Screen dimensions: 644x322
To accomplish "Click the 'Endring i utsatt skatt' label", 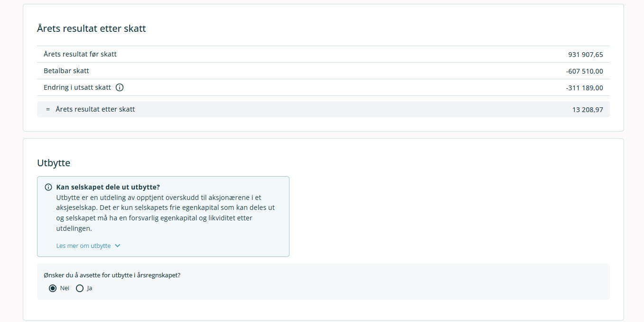I will coord(77,87).
